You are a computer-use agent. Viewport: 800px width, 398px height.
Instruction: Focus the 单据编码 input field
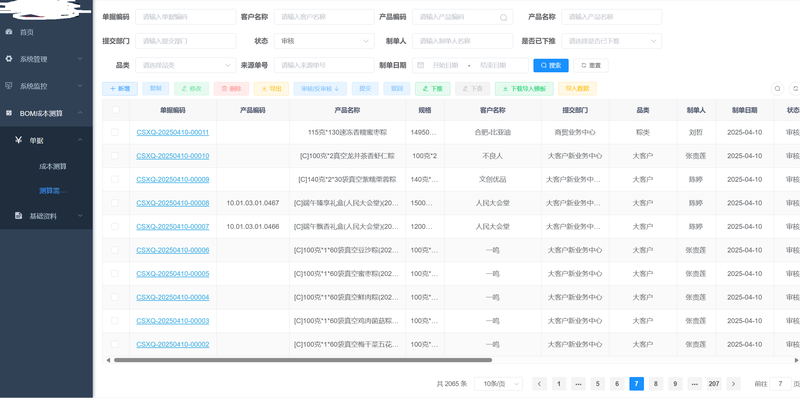point(186,17)
